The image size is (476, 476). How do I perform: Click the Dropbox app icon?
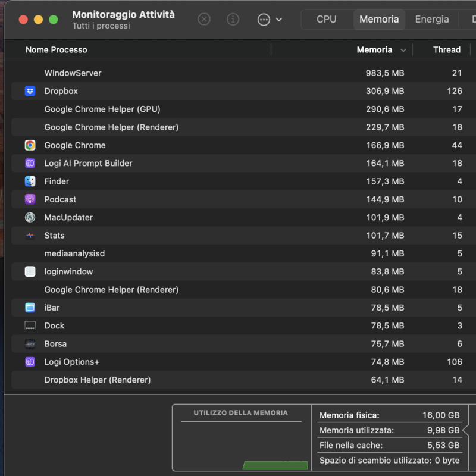(x=30, y=91)
